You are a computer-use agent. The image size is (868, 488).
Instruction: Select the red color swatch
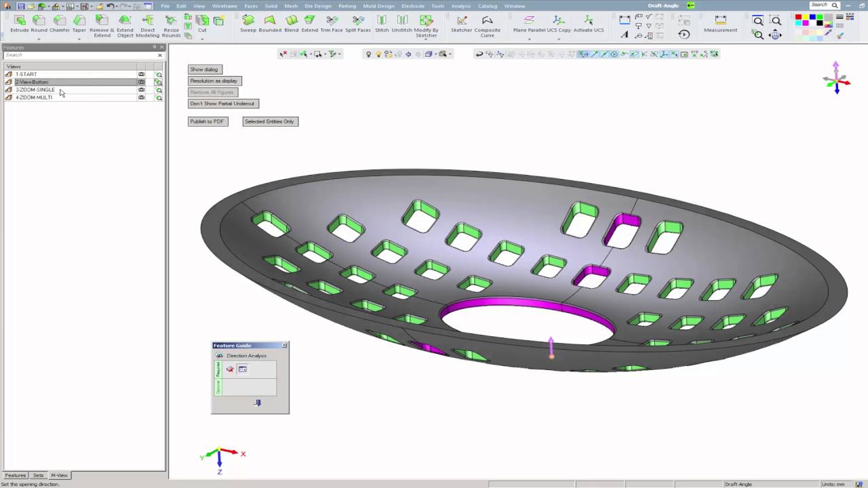798,18
